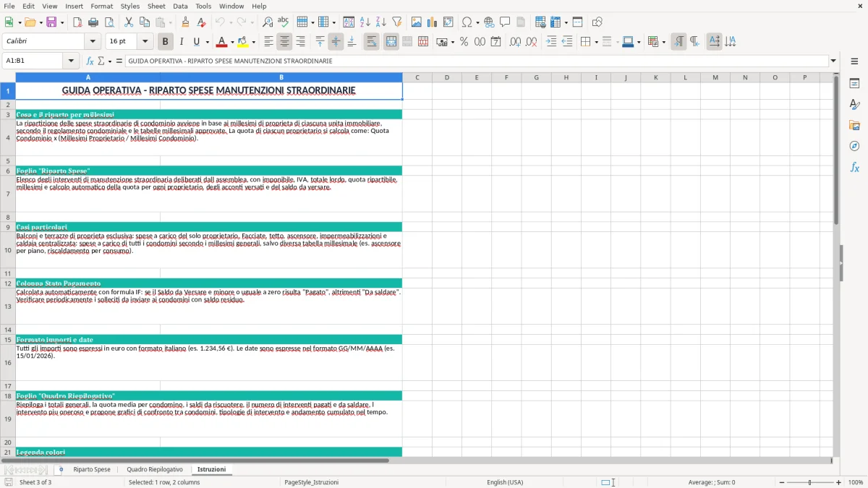Toggle AutoFilter funnel icon
The height and width of the screenshot is (488, 868).
(397, 22)
